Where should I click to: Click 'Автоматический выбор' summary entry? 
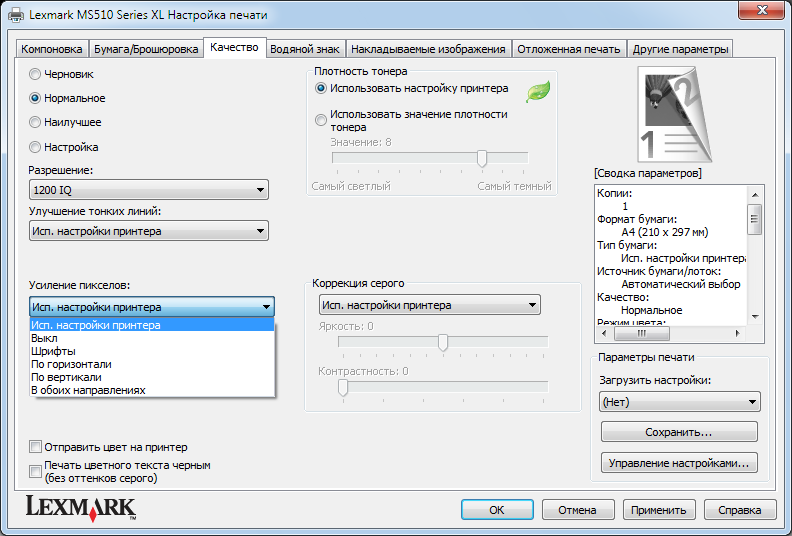point(680,284)
